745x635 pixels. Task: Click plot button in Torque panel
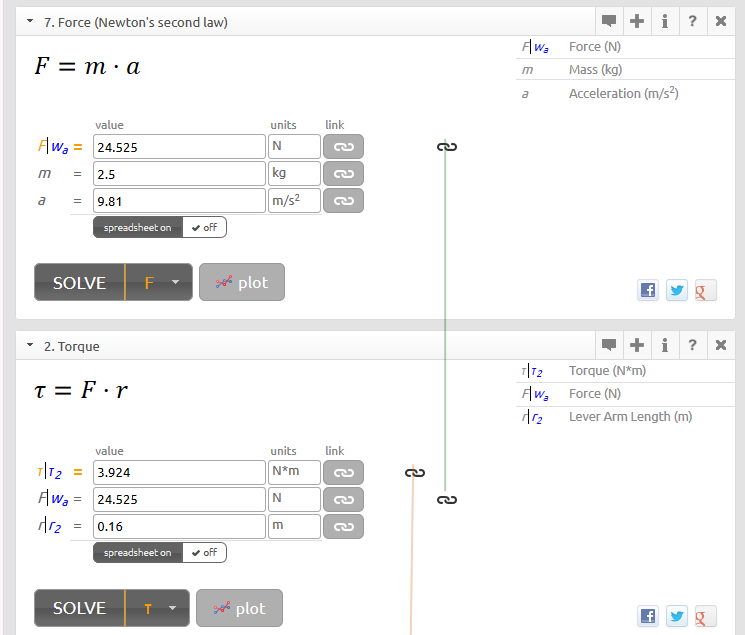(x=239, y=608)
